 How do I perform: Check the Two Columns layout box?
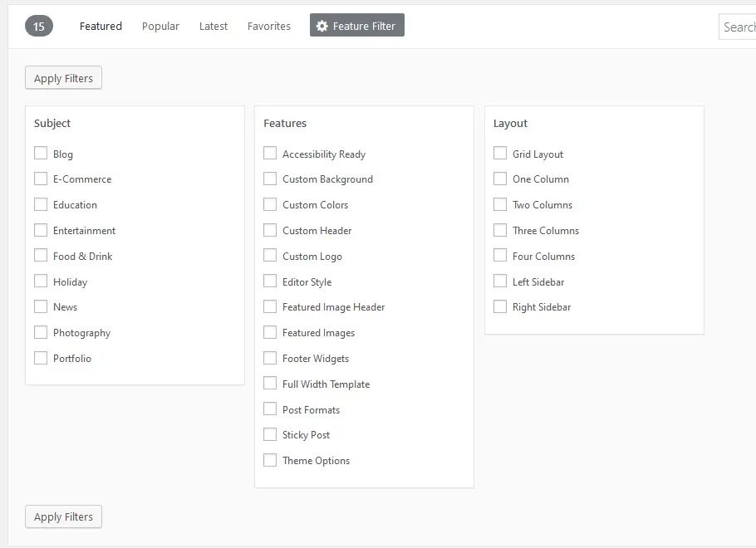[500, 204]
